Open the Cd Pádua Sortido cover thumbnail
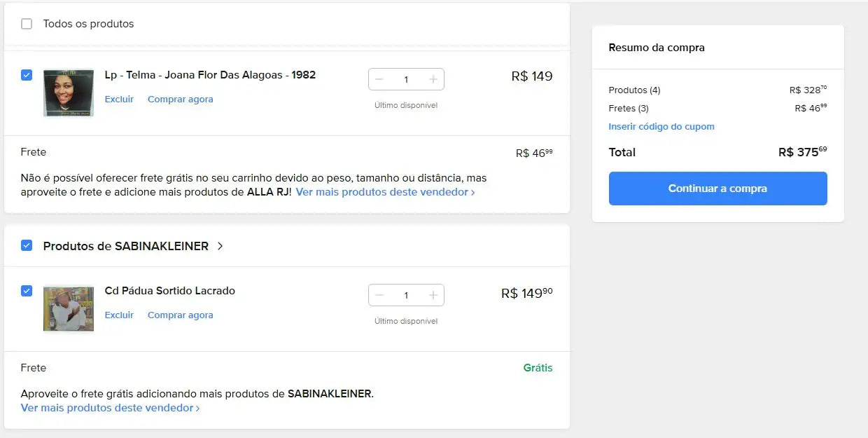The width and height of the screenshot is (868, 438). point(69,308)
